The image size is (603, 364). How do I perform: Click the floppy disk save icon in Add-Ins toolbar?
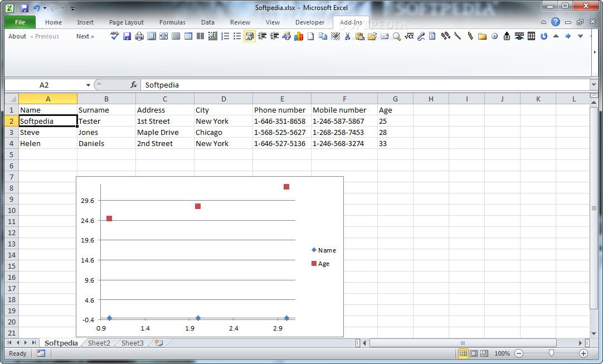(127, 36)
